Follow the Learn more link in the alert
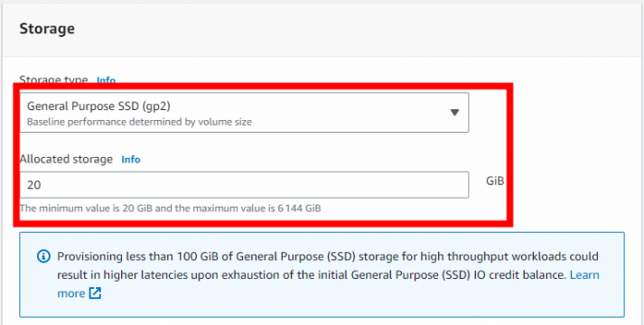Viewport: 644px width, 325px height. 584,274
